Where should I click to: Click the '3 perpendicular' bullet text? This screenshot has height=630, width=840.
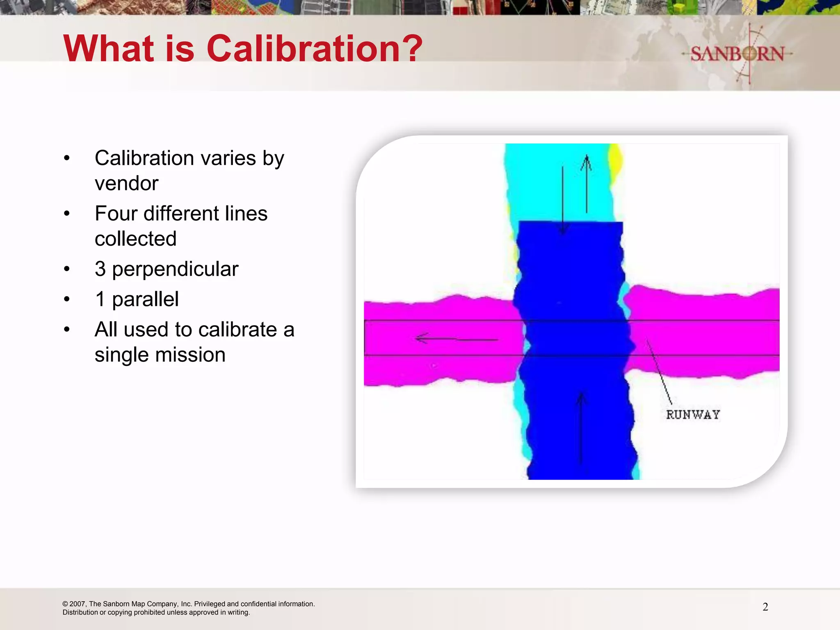point(166,269)
